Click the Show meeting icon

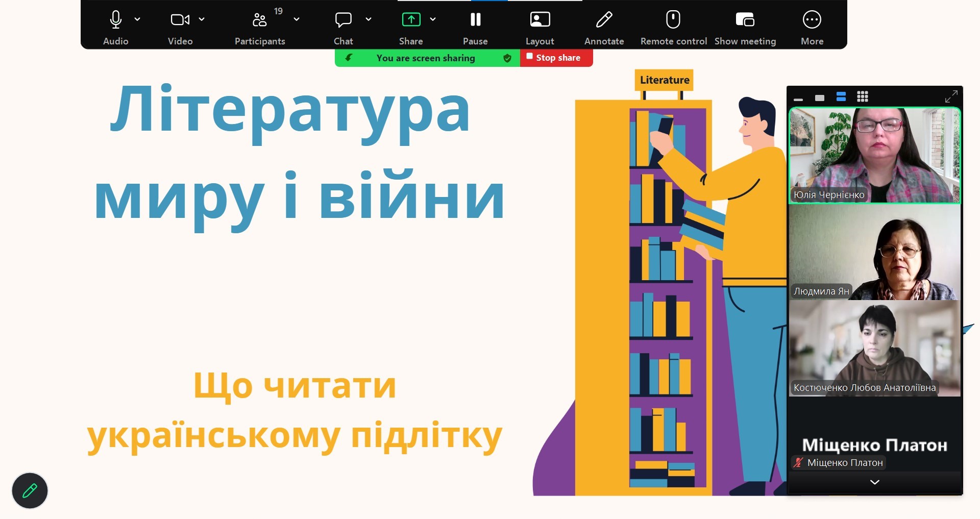745,20
